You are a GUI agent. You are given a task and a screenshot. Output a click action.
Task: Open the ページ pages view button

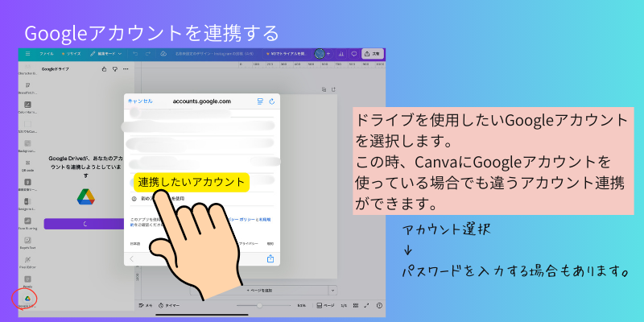[x=325, y=305]
